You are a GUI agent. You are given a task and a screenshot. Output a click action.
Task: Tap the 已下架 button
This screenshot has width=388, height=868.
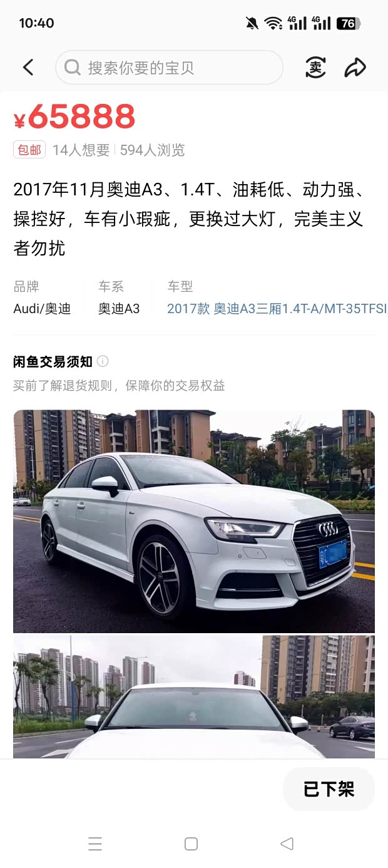click(329, 789)
